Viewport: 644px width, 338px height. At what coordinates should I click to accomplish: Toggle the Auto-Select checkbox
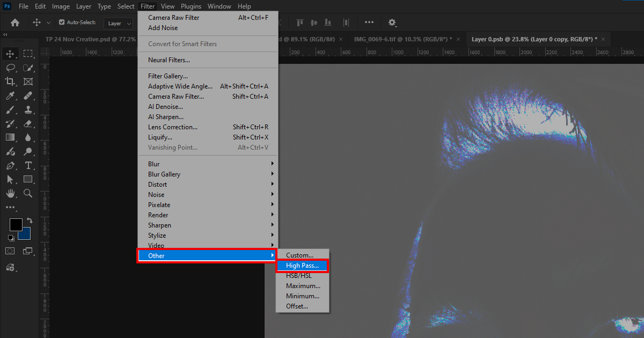(62, 23)
